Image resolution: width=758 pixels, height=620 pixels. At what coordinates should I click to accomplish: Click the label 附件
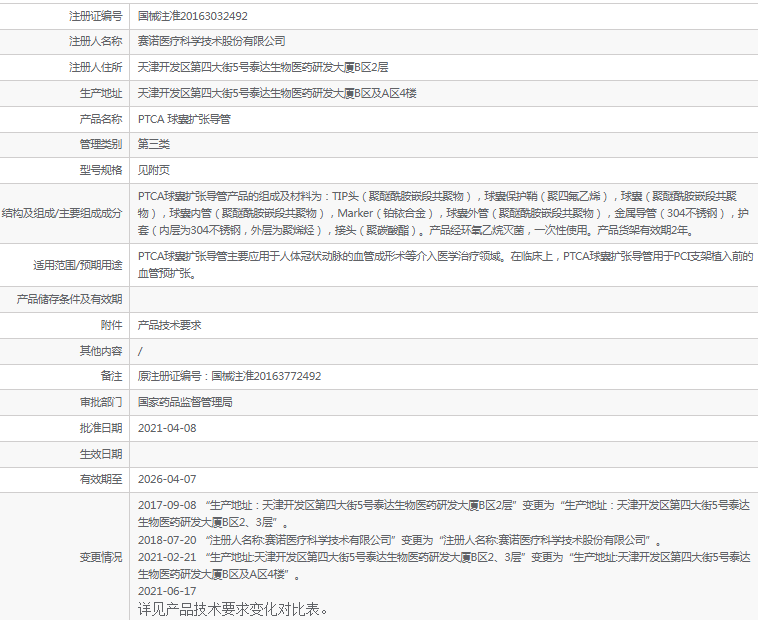pos(111,325)
